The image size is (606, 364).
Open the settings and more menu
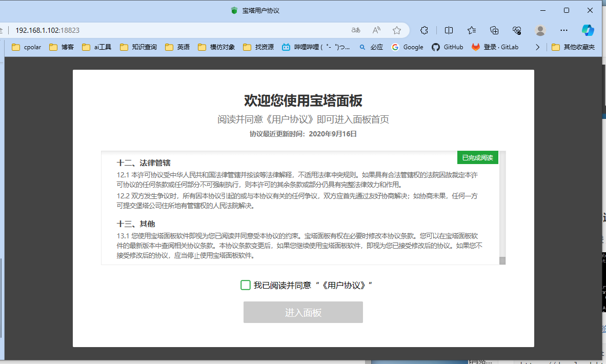[564, 30]
